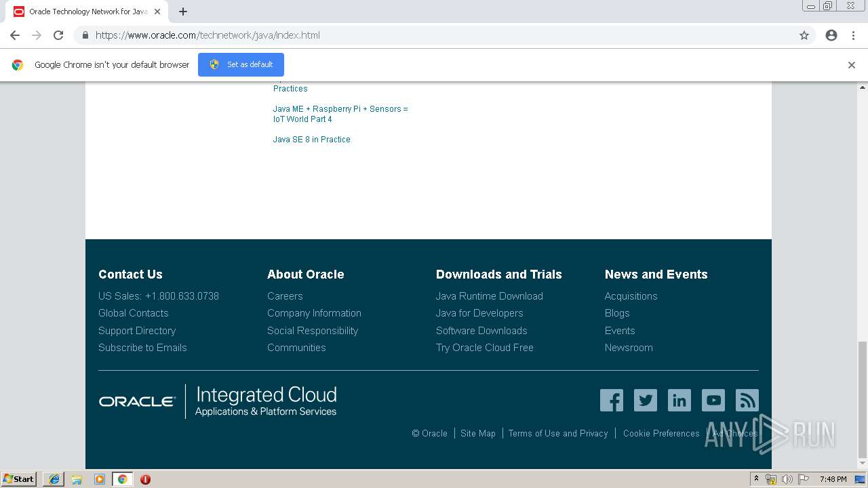The image size is (868, 488).
Task: Go back to the previous page
Action: pos(15,35)
